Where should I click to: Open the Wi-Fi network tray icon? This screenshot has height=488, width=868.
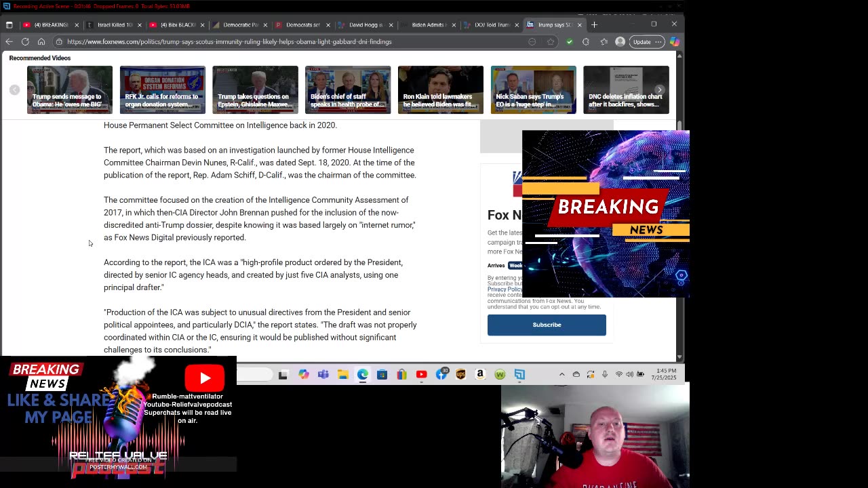[618, 374]
